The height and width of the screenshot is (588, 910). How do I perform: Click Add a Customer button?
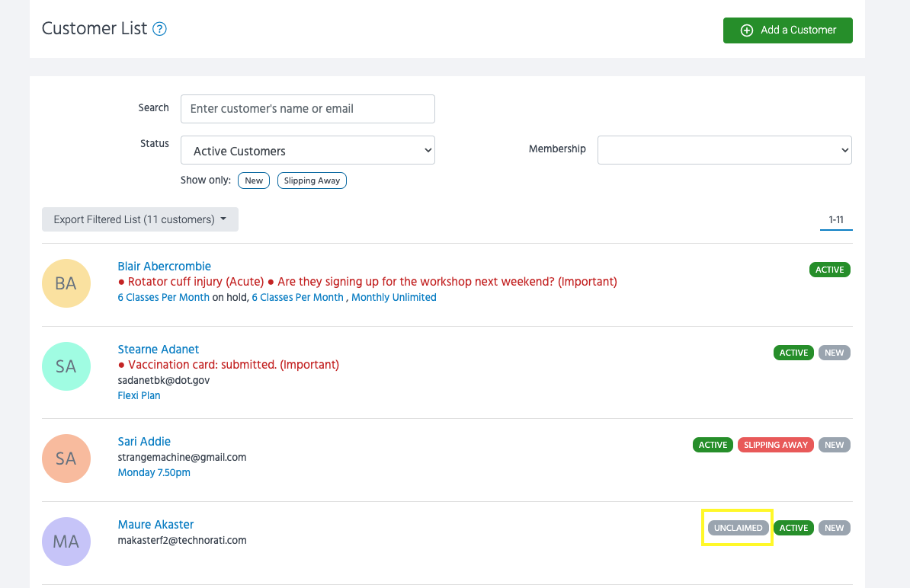787,30
